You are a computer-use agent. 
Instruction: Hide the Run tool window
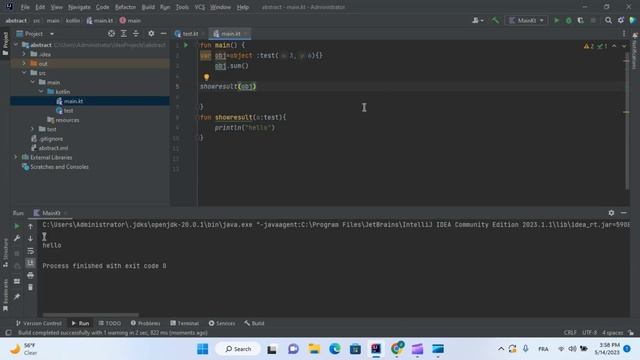point(624,213)
